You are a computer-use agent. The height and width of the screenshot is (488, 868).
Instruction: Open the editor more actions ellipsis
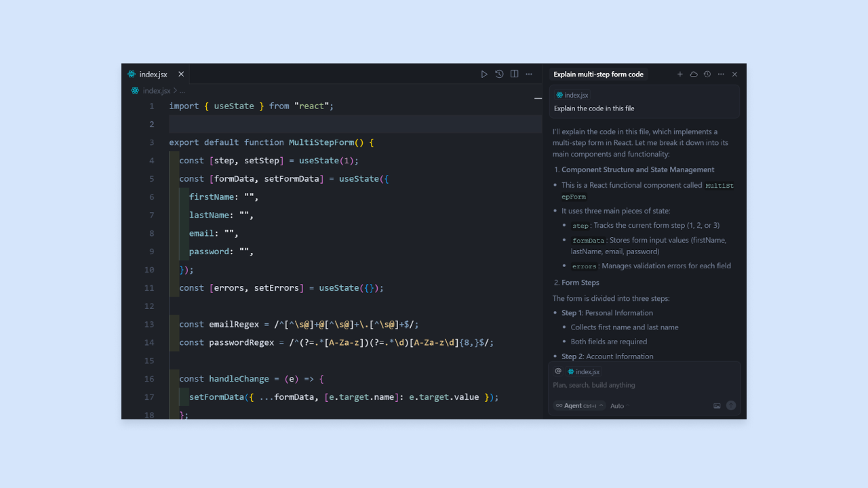529,74
